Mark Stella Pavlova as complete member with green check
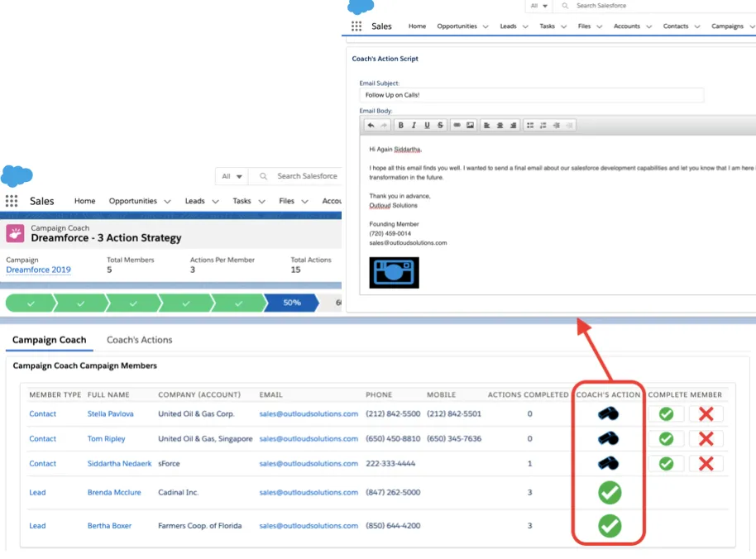This screenshot has height=559, width=756. pos(667,414)
